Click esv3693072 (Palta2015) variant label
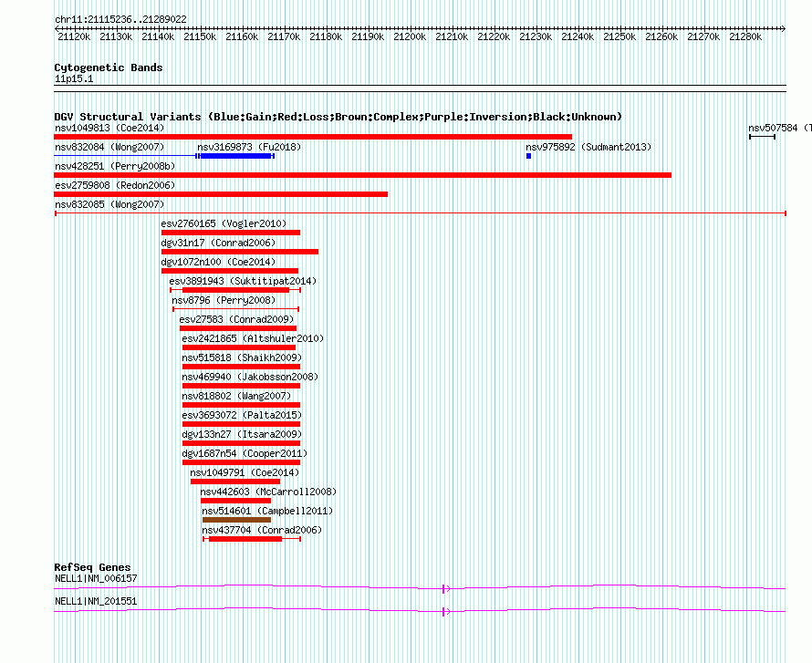 242,415
